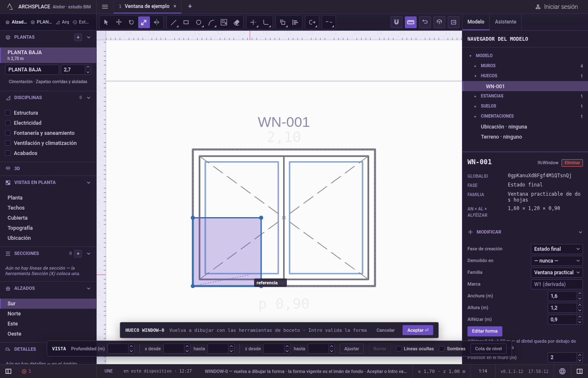Screen dimensions: 588x378
Task: Select the circle drawing tool
Action: click(199, 22)
